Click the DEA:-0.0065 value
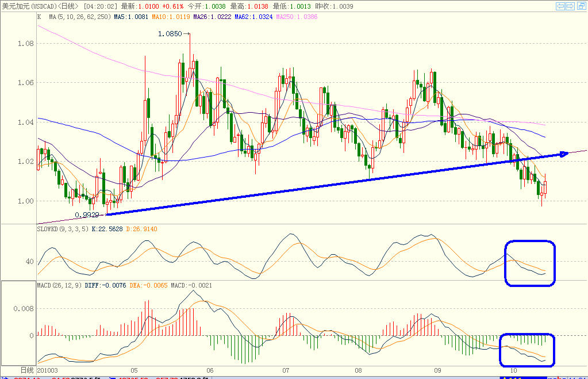This screenshot has width=588, height=379. [148, 285]
